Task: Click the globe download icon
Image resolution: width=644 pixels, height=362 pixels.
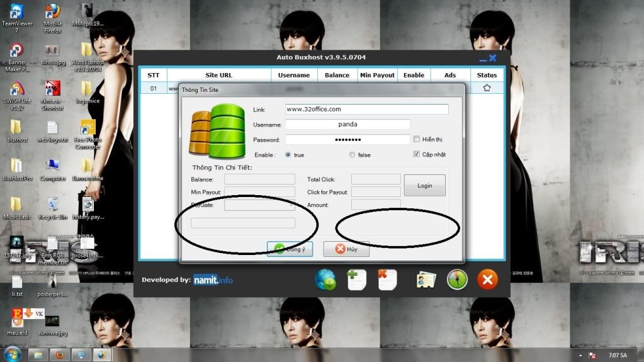Action: [325, 280]
